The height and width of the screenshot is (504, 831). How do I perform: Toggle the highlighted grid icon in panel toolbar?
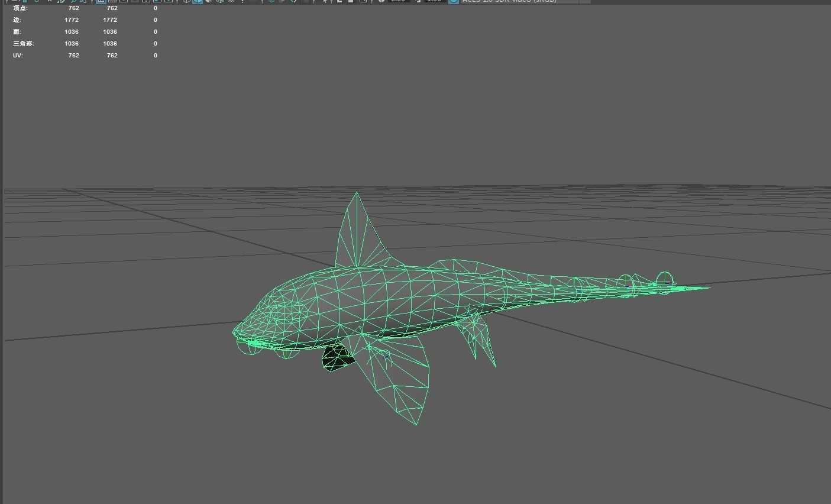(x=101, y=1)
